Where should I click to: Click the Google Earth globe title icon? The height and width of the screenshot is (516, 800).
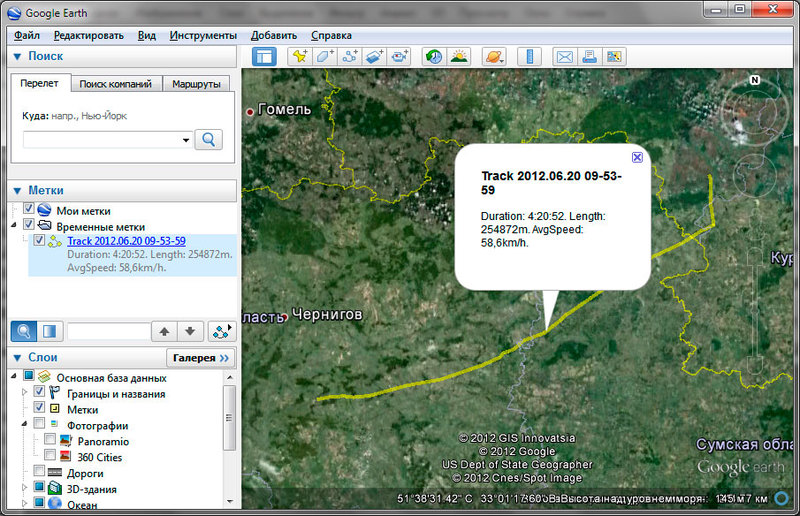coord(14,13)
